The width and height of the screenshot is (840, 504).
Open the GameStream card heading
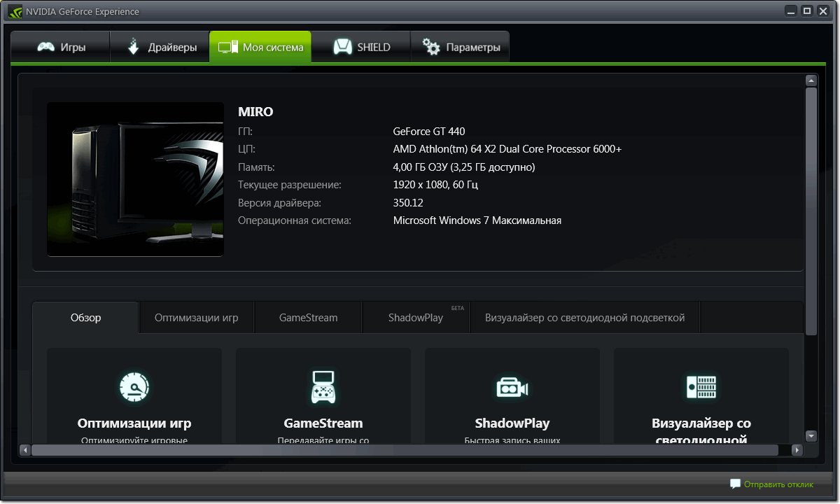tap(323, 423)
